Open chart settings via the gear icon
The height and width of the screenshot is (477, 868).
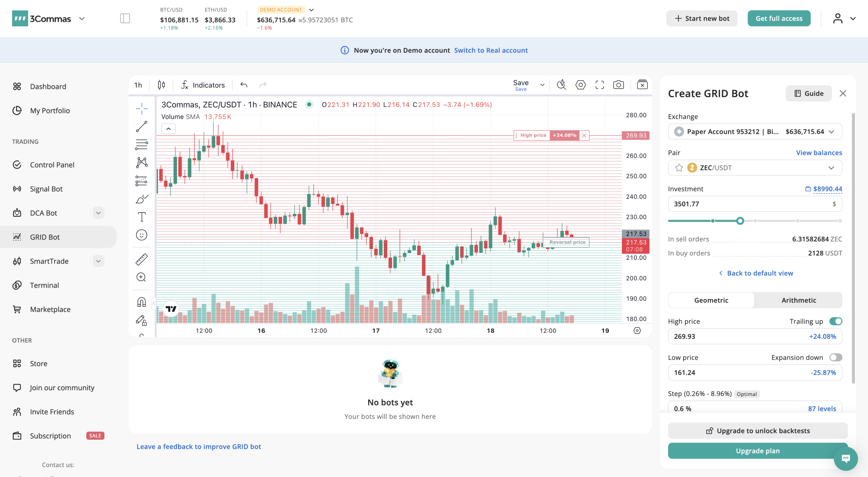tap(580, 85)
